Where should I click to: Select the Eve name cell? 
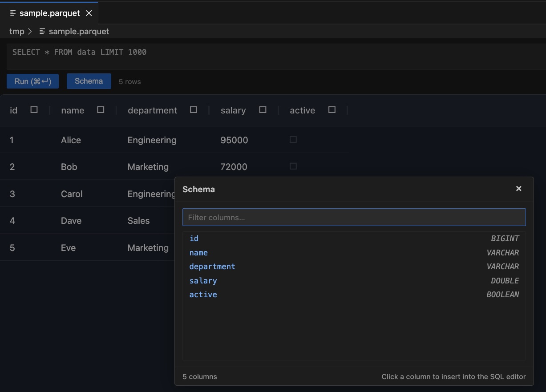pyautogui.click(x=68, y=248)
